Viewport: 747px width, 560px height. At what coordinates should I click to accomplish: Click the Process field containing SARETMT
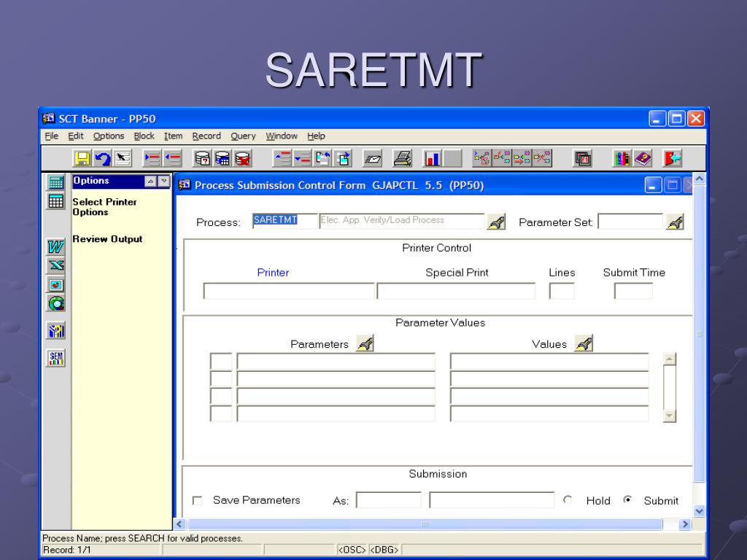click(x=285, y=220)
